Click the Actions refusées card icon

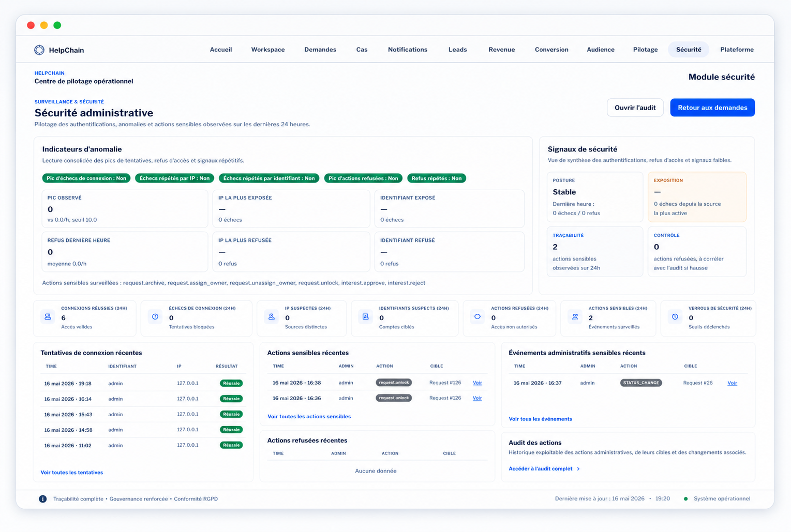477,316
